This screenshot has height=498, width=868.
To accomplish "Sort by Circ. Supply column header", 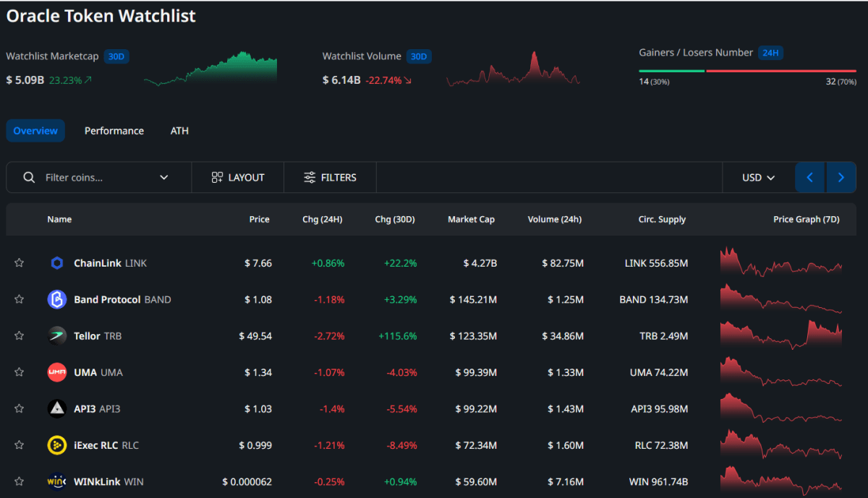I will tap(662, 219).
